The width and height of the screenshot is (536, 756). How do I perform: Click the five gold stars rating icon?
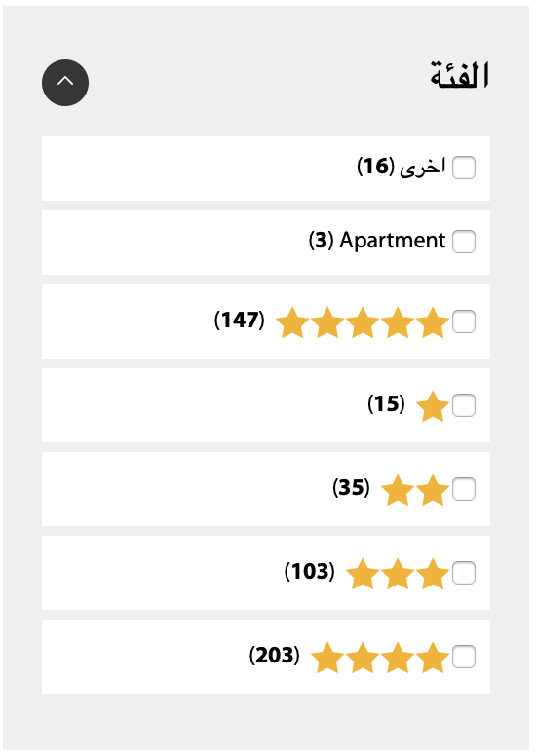pos(363,322)
